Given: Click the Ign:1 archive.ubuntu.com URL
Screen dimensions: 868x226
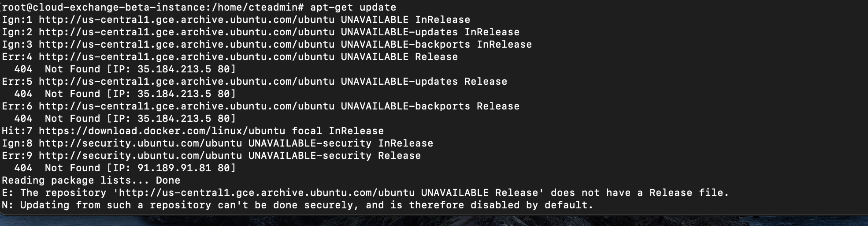Looking at the screenshot, I should (x=187, y=20).
